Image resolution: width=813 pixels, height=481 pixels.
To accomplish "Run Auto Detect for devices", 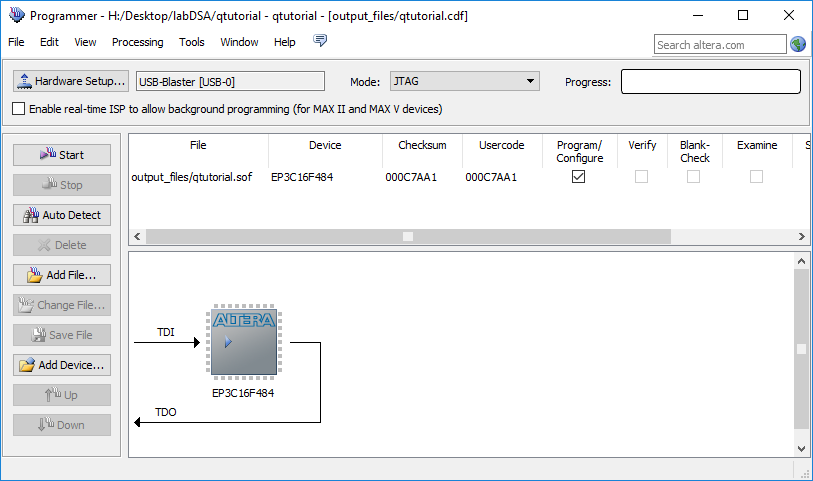I will [x=62, y=215].
